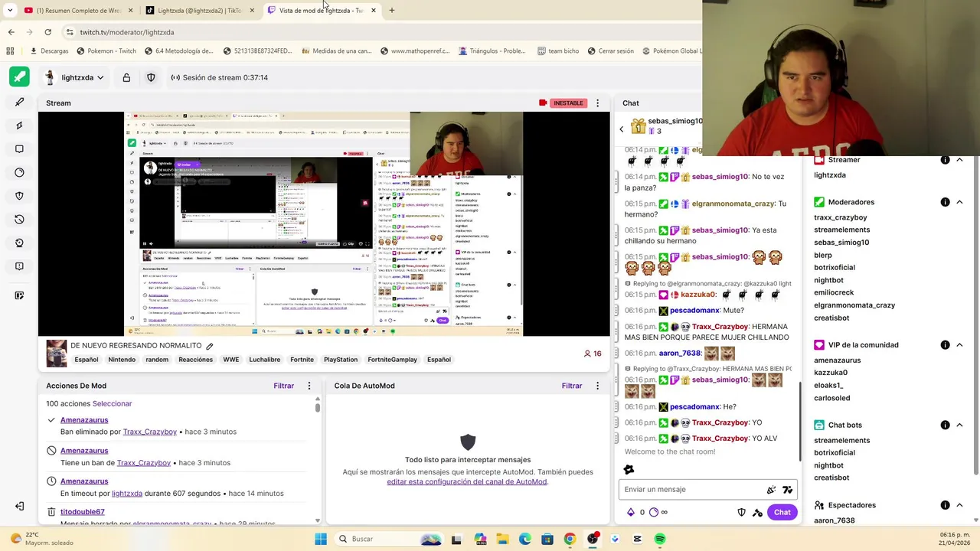This screenshot has height=551, width=980.
Task: Click the clock-face icon in sidebar
Action: (x=19, y=243)
